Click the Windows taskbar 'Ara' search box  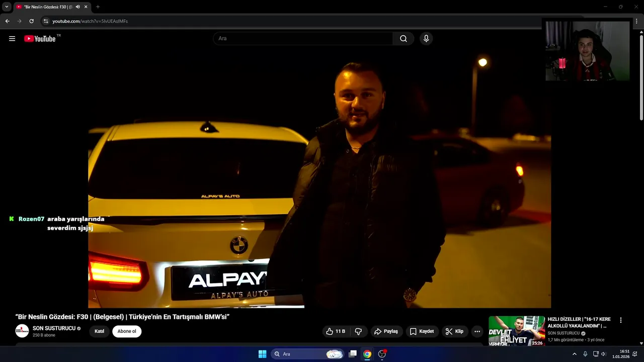308,354
